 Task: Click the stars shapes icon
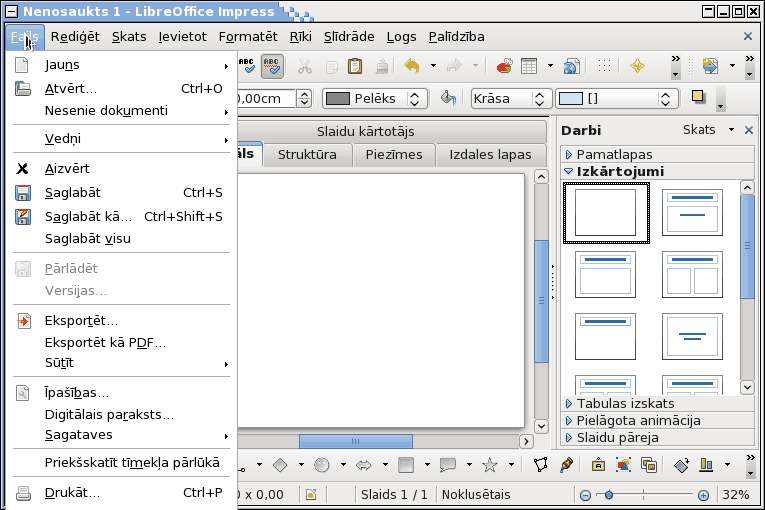(x=489, y=465)
